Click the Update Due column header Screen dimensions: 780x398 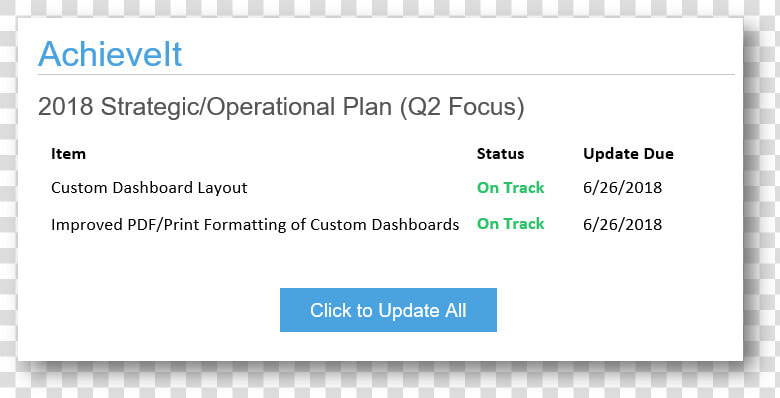628,154
